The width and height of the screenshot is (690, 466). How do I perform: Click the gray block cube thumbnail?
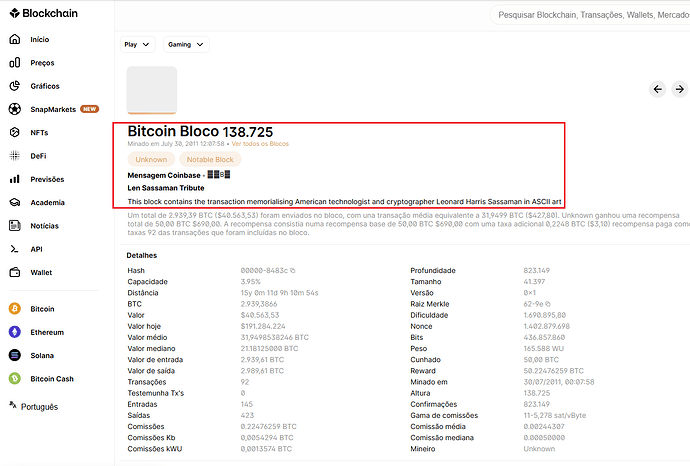(152, 90)
